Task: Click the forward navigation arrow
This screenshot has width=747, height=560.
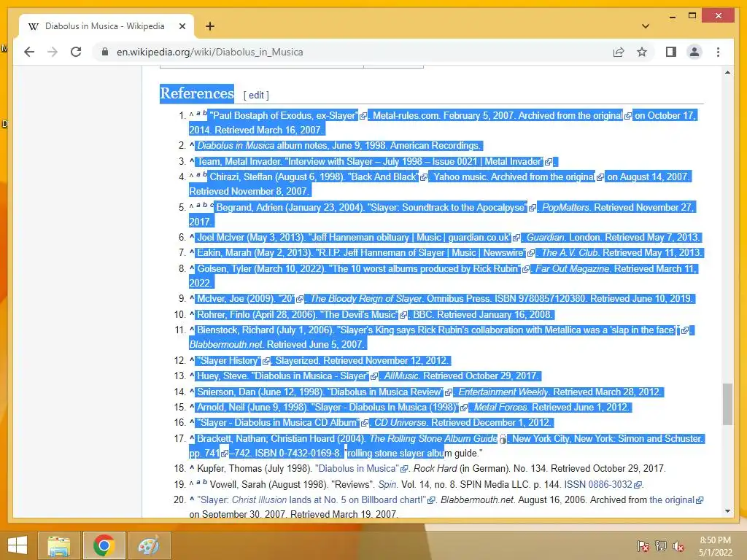Action: pyautogui.click(x=53, y=52)
